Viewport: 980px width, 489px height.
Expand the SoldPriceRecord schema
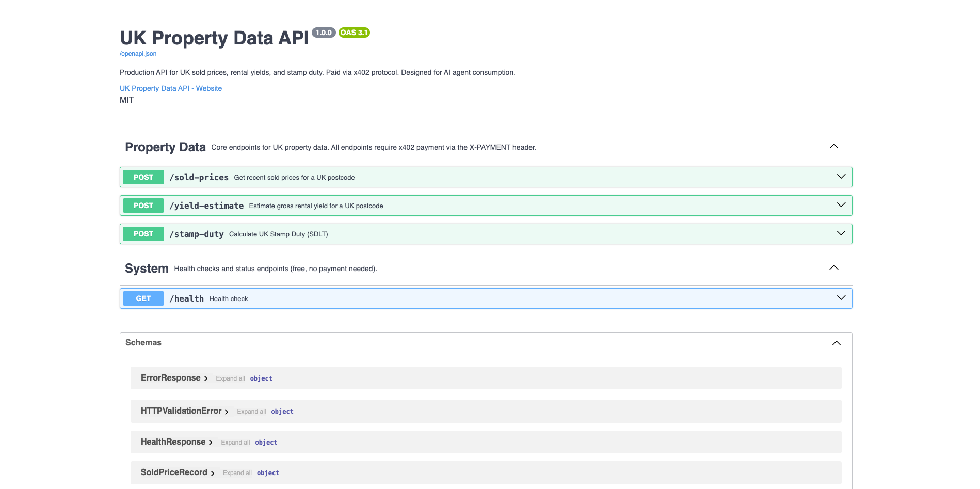point(173,472)
